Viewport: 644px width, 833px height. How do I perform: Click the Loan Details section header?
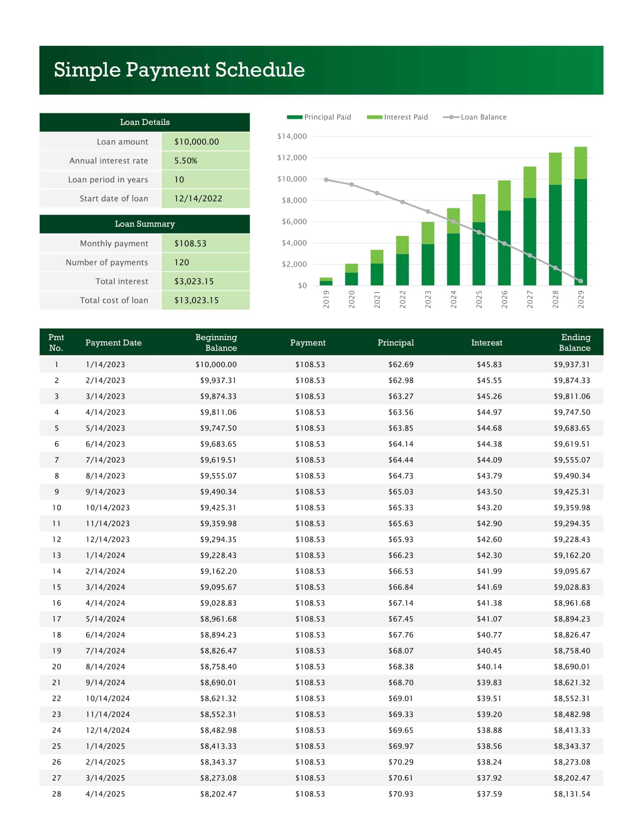point(145,122)
